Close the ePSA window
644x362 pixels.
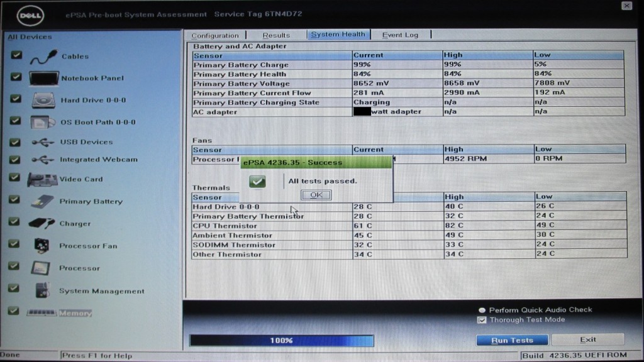coord(627,5)
